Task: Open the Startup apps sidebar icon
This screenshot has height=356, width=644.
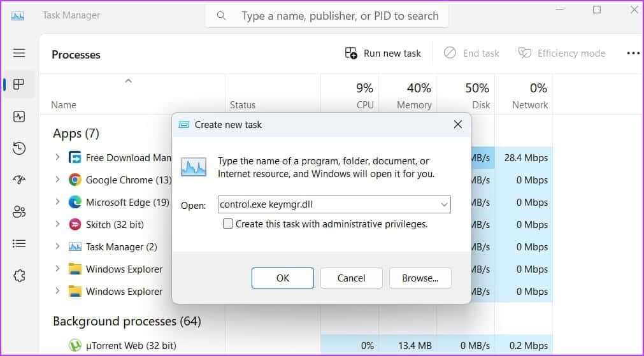Action: (19, 180)
